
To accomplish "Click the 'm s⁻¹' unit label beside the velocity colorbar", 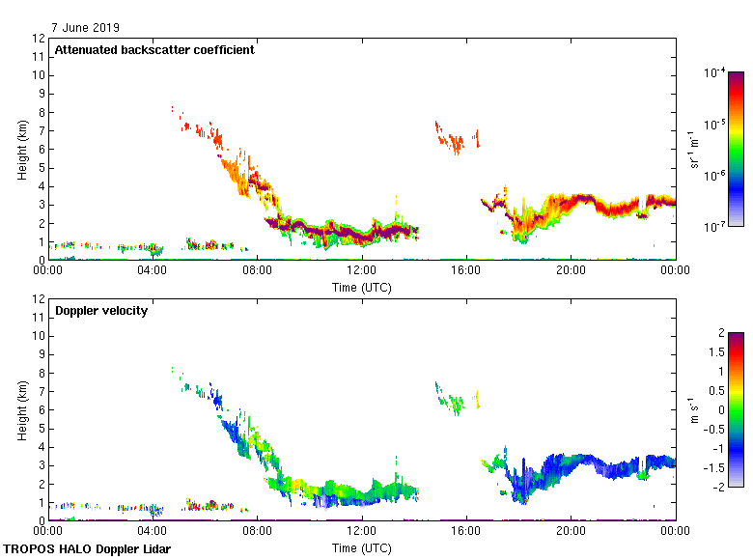I will 692,409.
